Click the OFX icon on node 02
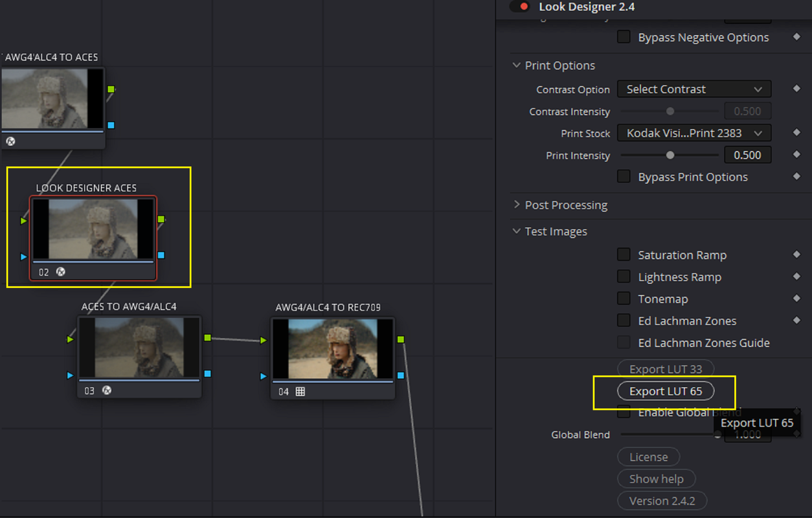The height and width of the screenshot is (518, 812). (x=60, y=273)
